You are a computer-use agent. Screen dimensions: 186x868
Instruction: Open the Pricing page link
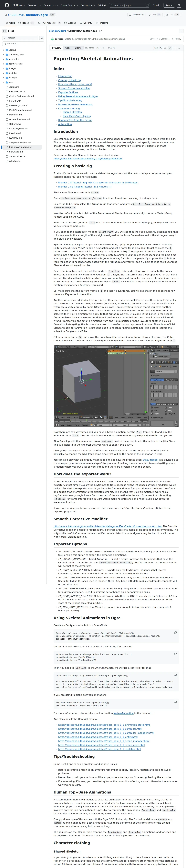click(x=102, y=5)
